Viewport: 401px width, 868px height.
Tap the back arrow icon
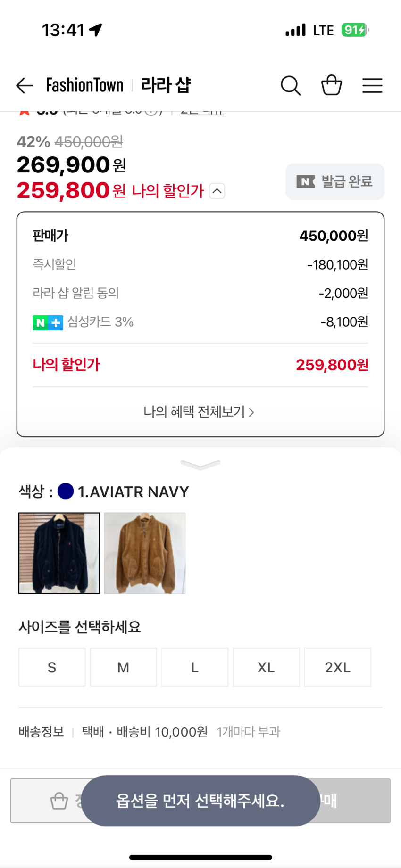click(25, 86)
